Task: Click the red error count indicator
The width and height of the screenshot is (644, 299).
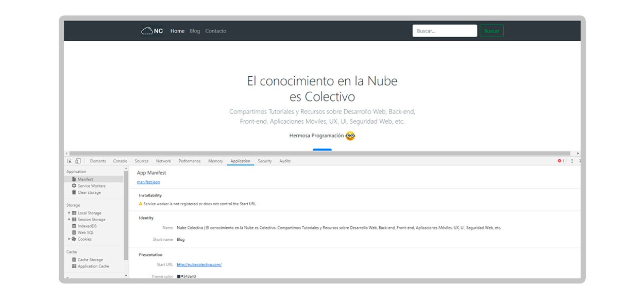Action: pyautogui.click(x=561, y=161)
